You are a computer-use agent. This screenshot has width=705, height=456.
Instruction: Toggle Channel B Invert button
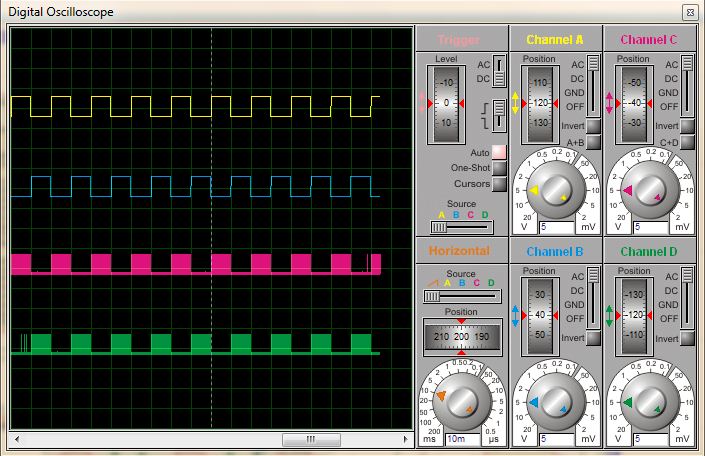593,338
